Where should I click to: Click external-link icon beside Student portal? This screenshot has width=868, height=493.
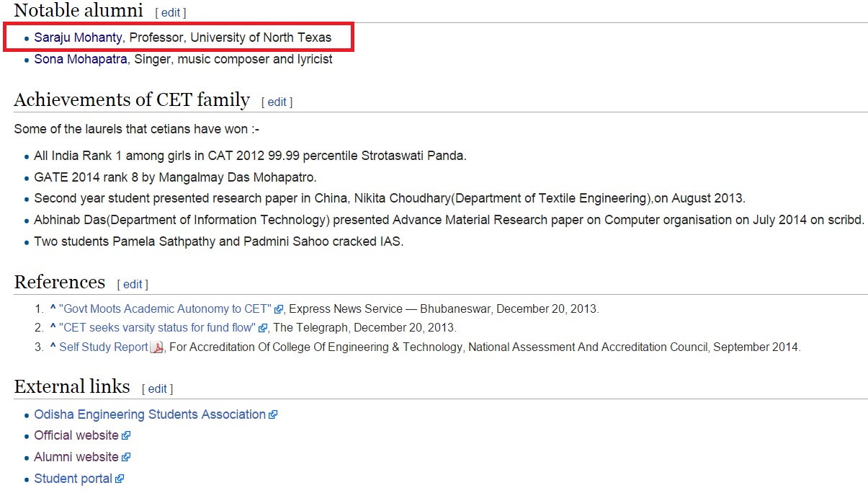tap(120, 479)
